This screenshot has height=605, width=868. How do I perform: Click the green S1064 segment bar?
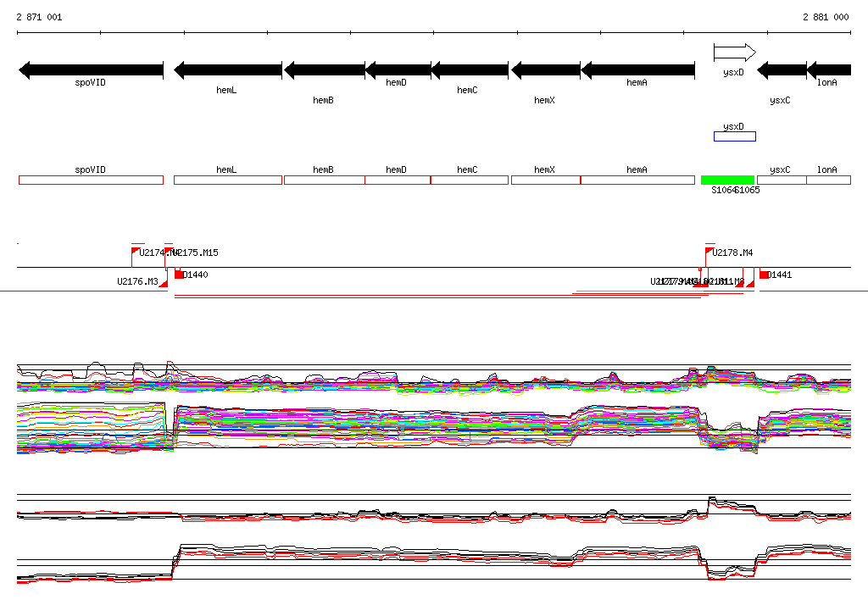tap(727, 180)
